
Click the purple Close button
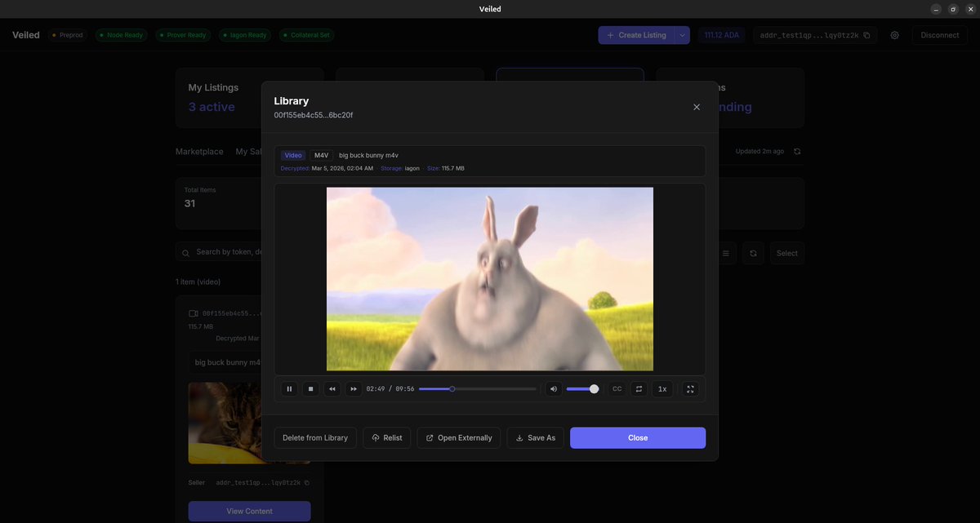coord(638,438)
